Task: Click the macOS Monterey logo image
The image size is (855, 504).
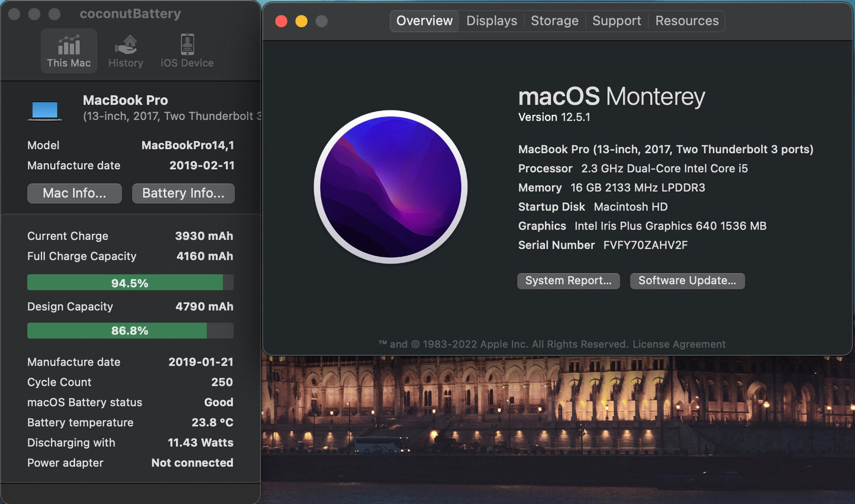Action: (391, 187)
